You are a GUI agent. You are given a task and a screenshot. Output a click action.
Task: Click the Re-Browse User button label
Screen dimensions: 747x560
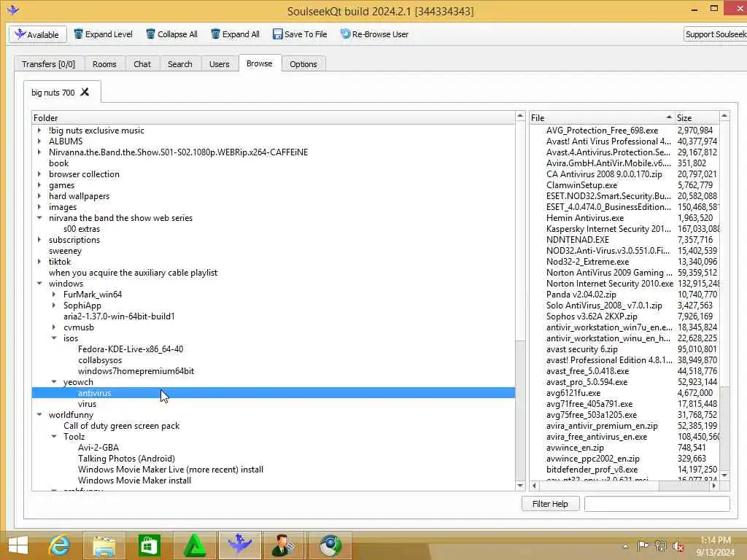click(380, 34)
